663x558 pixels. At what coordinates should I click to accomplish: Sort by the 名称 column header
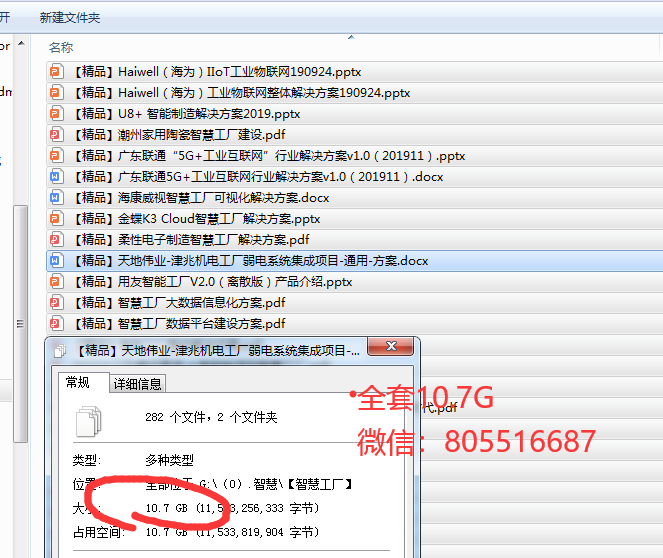61,47
